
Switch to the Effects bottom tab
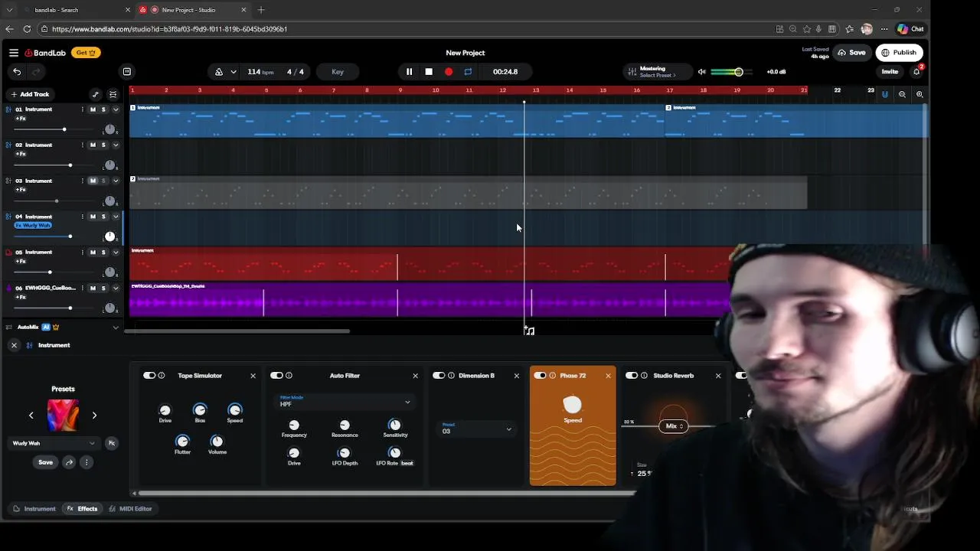click(83, 509)
